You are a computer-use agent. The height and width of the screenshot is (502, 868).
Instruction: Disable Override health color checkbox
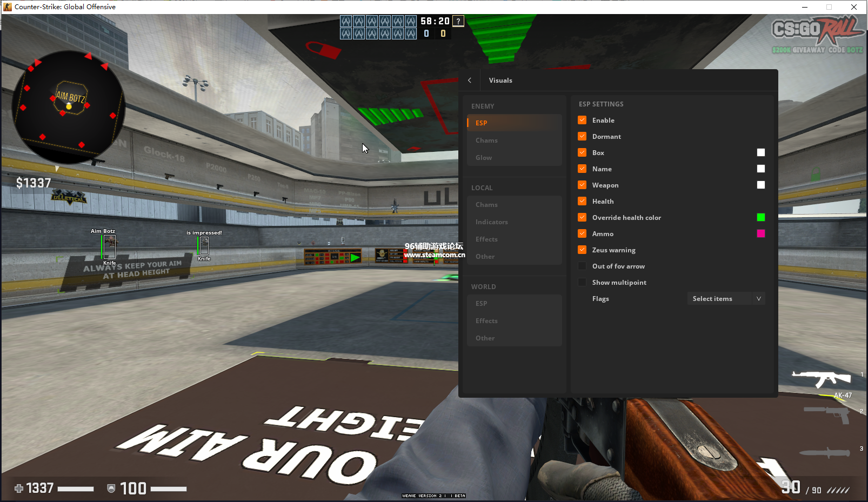582,217
